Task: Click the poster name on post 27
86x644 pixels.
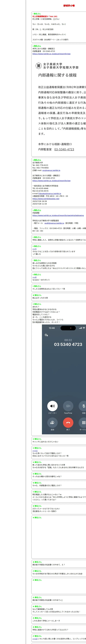Action: [x=38, y=636]
